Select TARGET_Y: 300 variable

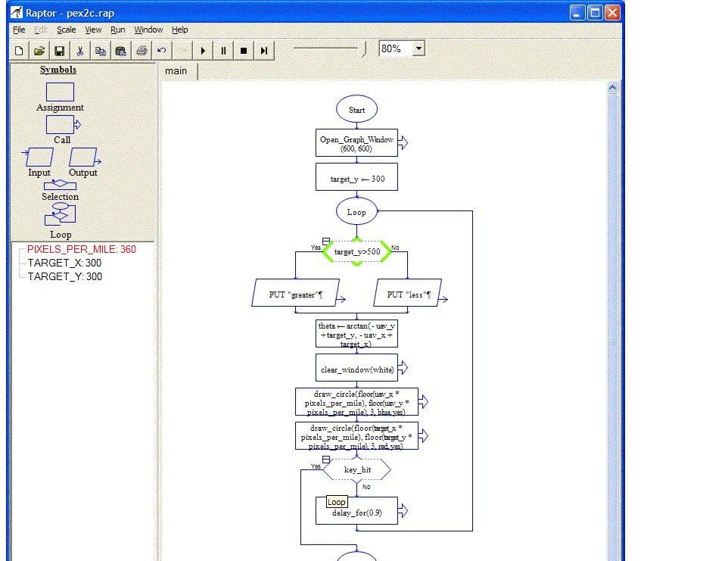coord(64,276)
